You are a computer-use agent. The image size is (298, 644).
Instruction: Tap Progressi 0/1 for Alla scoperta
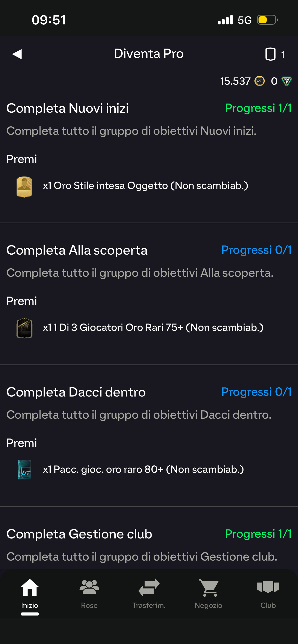coord(256,250)
